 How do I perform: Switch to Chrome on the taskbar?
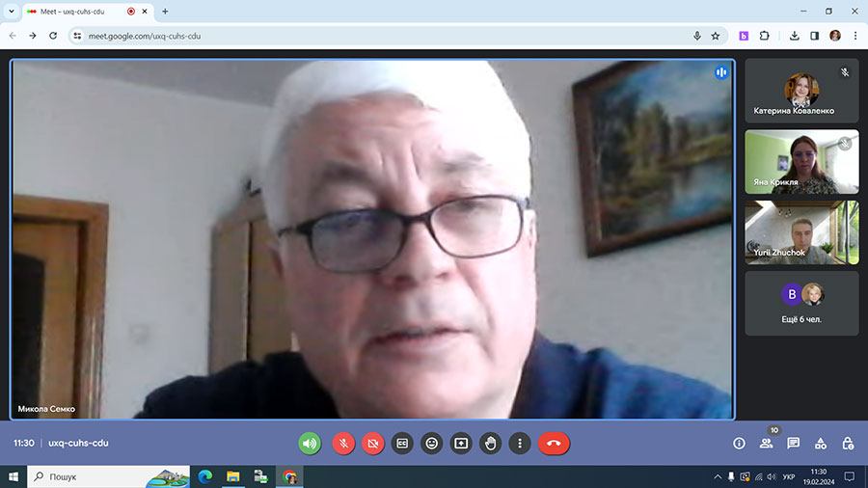289,476
